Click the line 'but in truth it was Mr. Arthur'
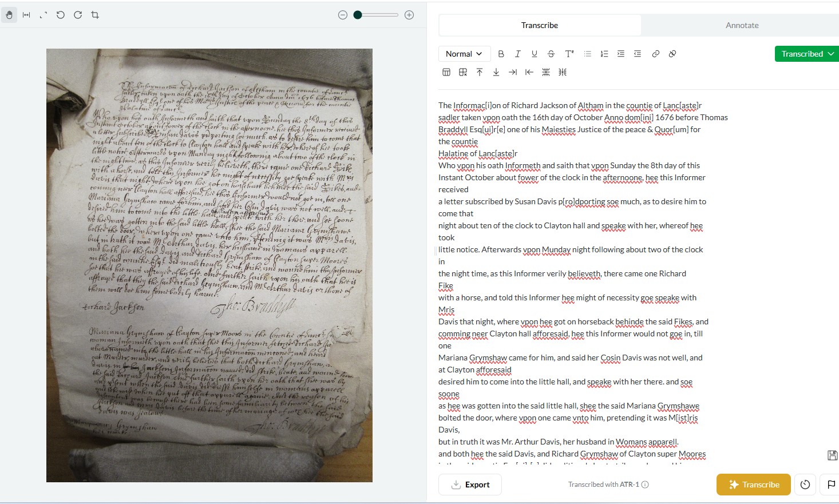Image resolution: width=839 pixels, height=504 pixels. tap(559, 442)
